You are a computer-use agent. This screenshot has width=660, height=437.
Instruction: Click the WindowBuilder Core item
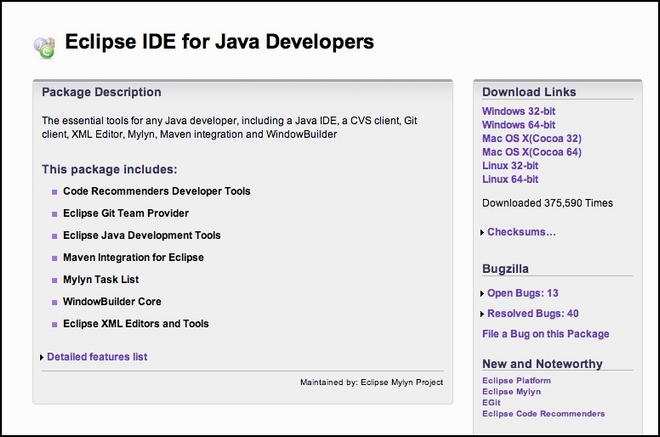pyautogui.click(x=112, y=301)
